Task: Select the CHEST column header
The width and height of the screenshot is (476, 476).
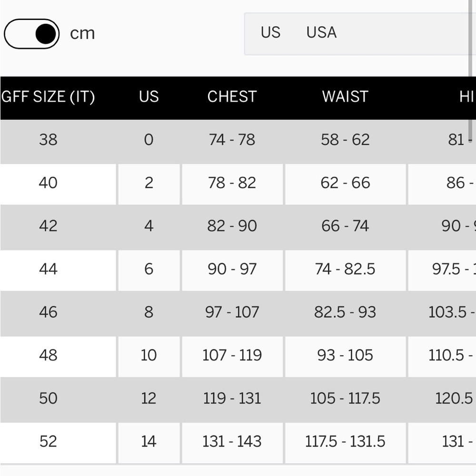Action: pyautogui.click(x=232, y=97)
